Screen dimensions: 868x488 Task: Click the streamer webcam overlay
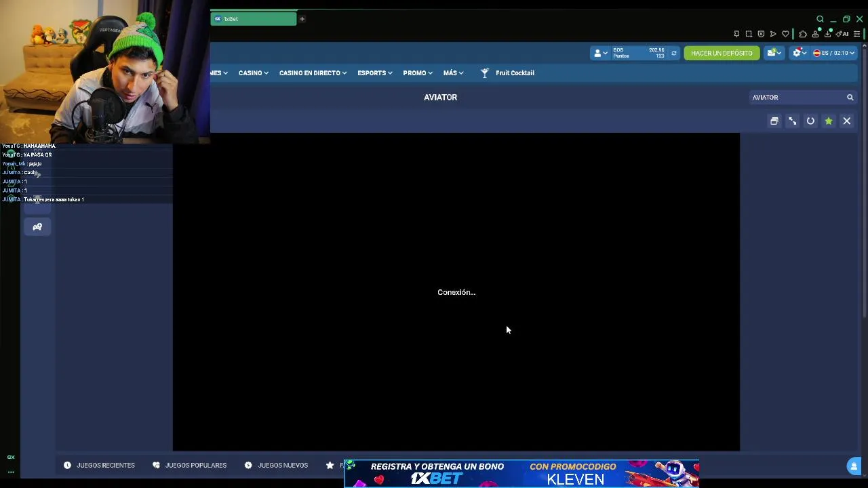coord(105,72)
